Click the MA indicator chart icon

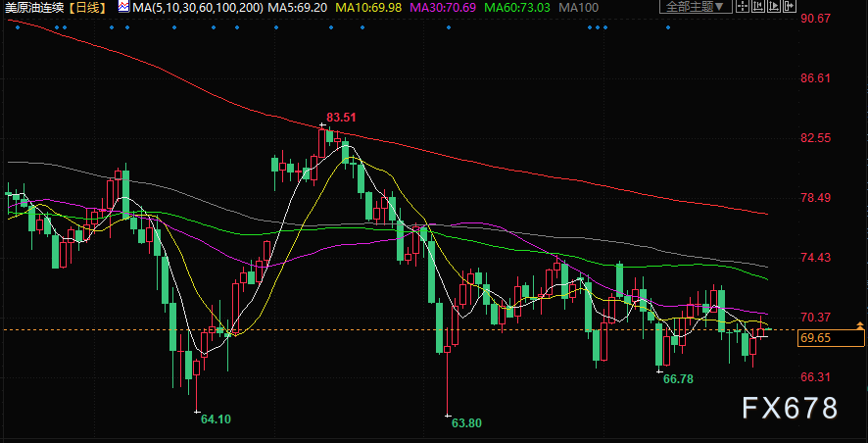click(x=124, y=7)
